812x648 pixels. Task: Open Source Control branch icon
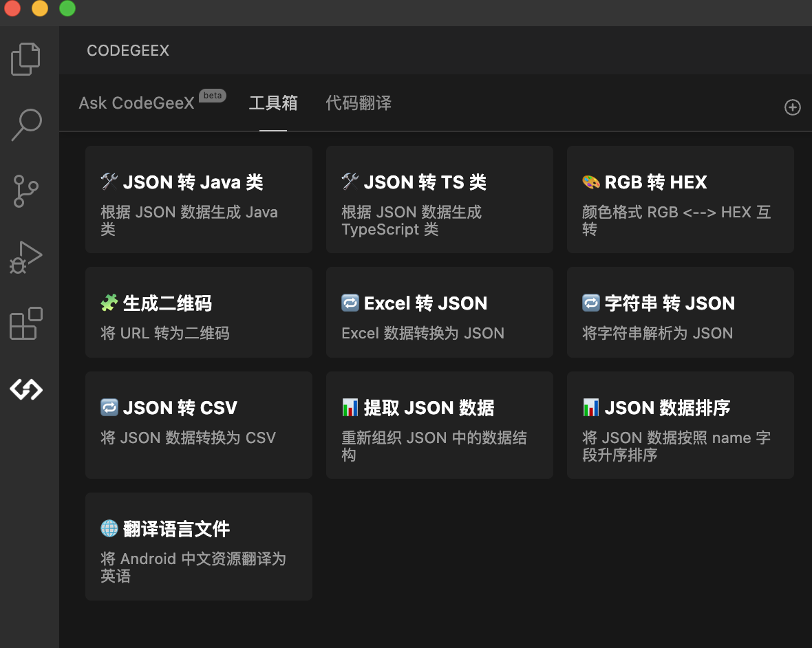(26, 191)
